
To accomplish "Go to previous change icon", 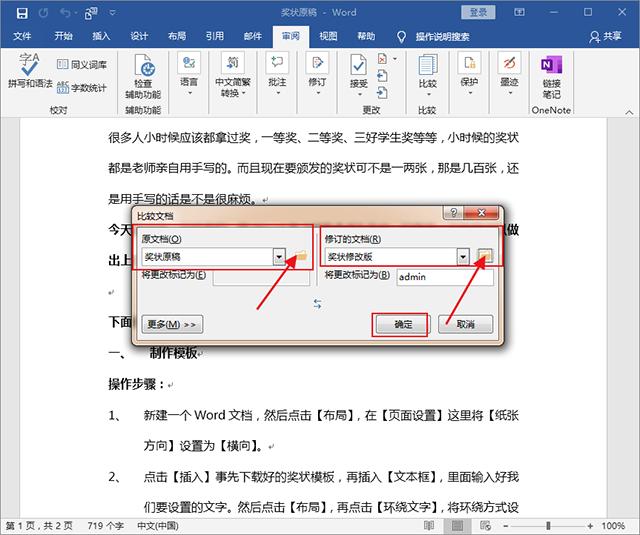I will pos(382,76).
